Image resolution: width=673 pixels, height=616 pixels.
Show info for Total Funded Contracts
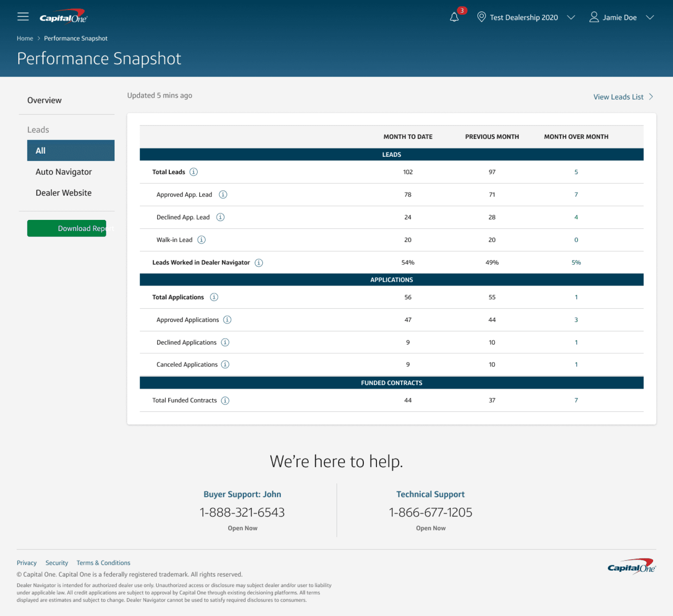point(225,400)
